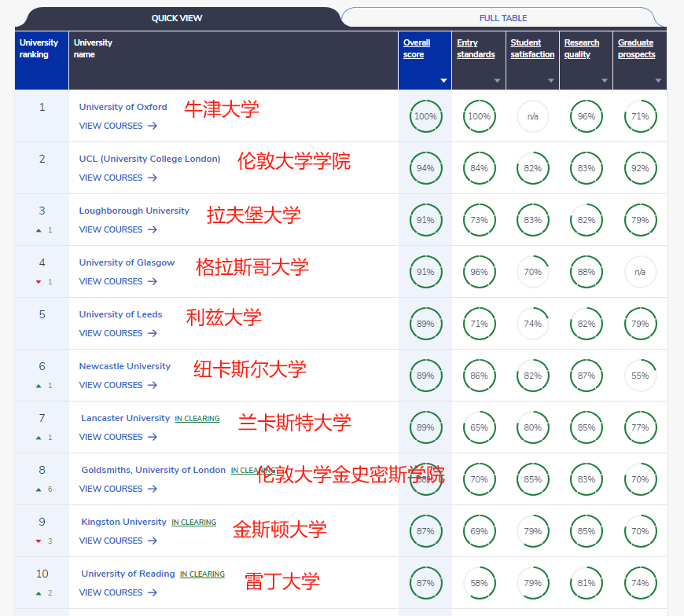Viewport: 684px width, 616px height.
Task: Click View Courses under University of Glasgow
Action: pos(118,281)
